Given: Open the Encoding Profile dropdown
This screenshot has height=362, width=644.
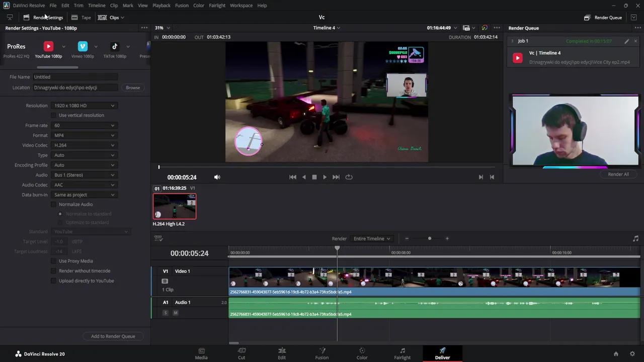Looking at the screenshot, I should pyautogui.click(x=84, y=165).
